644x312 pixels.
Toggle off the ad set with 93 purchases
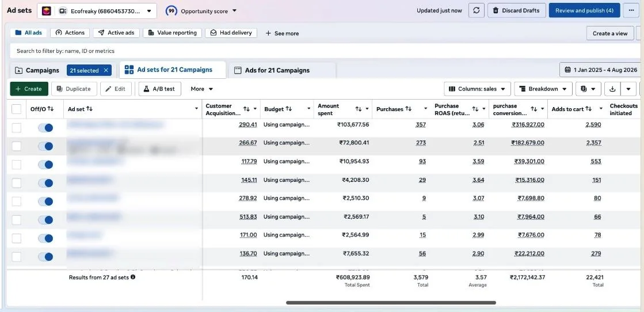(45, 165)
